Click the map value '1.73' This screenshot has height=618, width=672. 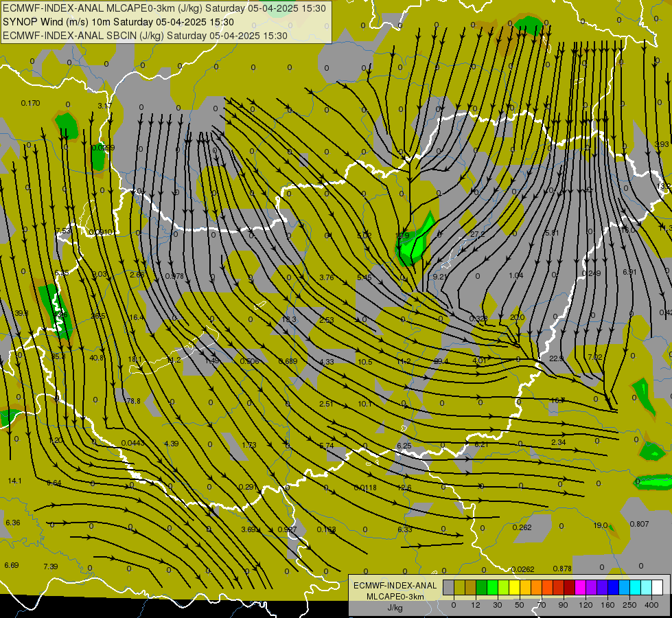click(x=249, y=445)
